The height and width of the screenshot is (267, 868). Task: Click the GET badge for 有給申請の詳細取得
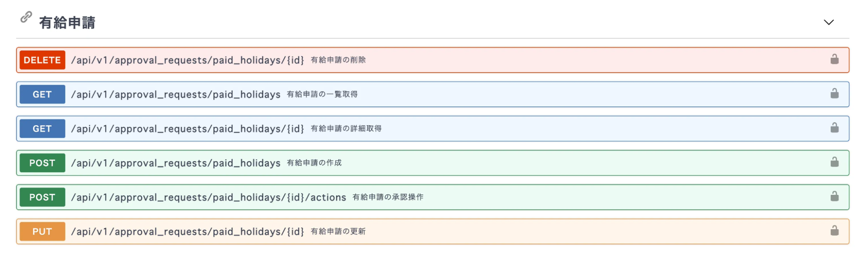(42, 129)
